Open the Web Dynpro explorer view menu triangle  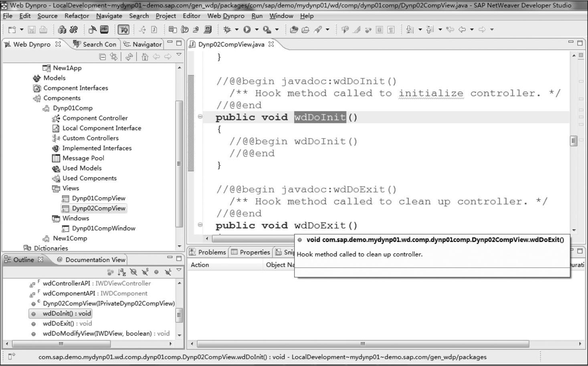pyautogui.click(x=179, y=54)
